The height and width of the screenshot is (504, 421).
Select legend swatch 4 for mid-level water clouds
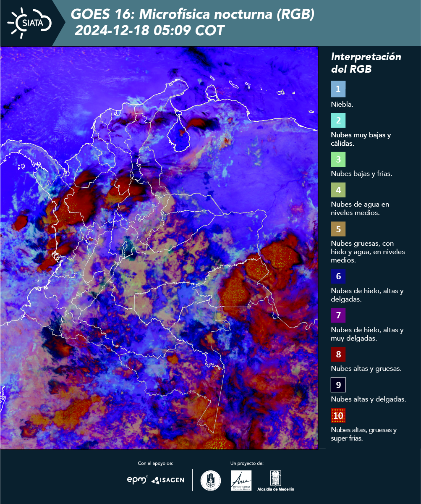[x=338, y=190]
